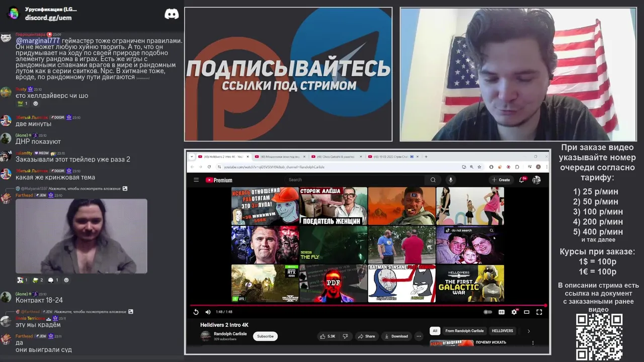The height and width of the screenshot is (362, 644).
Task: Go back in the browser
Action: pyautogui.click(x=193, y=166)
